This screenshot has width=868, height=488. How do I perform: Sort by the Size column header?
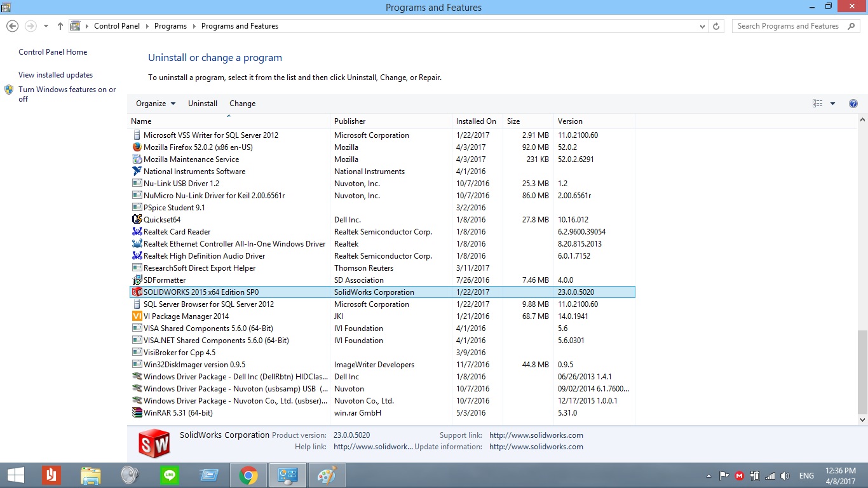click(528, 121)
